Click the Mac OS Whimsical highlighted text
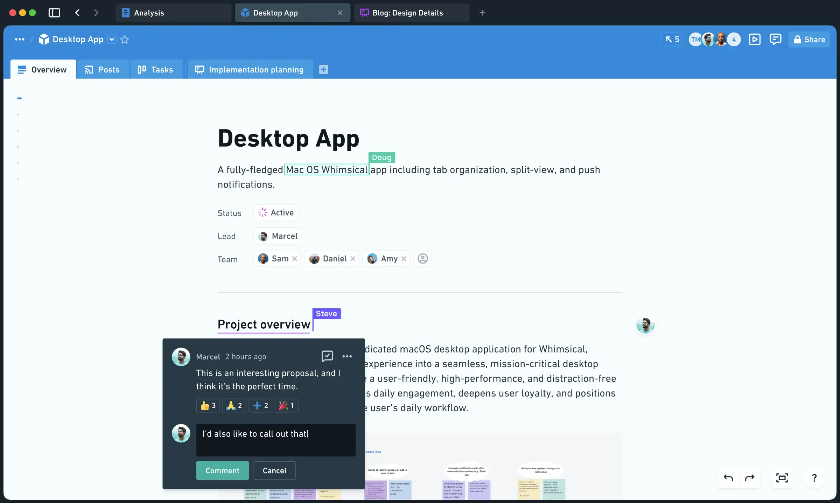840x504 pixels. tap(327, 170)
